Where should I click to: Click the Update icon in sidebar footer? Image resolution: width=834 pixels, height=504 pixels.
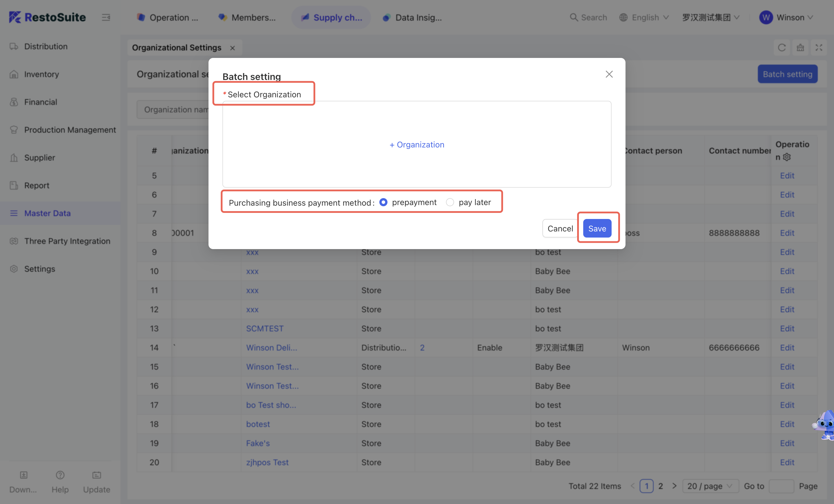coord(96,476)
